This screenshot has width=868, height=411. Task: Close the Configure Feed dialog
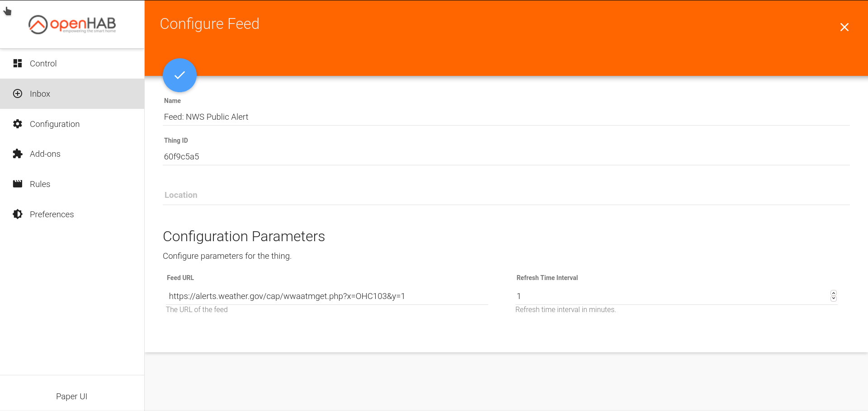coord(844,27)
